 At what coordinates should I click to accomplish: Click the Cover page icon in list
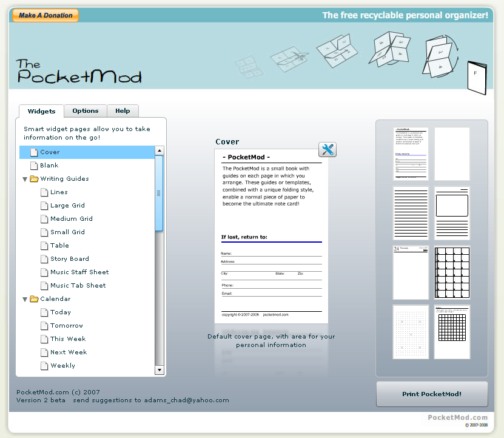(34, 152)
